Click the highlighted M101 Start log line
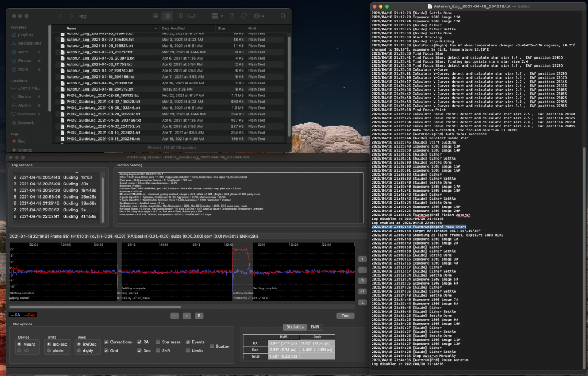588x376 pixels. point(419,227)
